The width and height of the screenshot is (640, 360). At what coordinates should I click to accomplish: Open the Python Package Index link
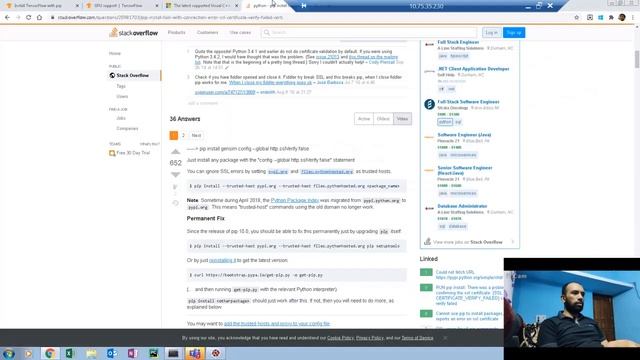coord(295,200)
